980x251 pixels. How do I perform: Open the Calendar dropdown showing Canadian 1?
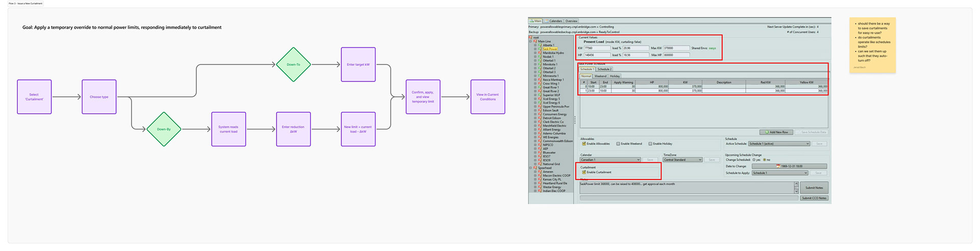(x=610, y=160)
